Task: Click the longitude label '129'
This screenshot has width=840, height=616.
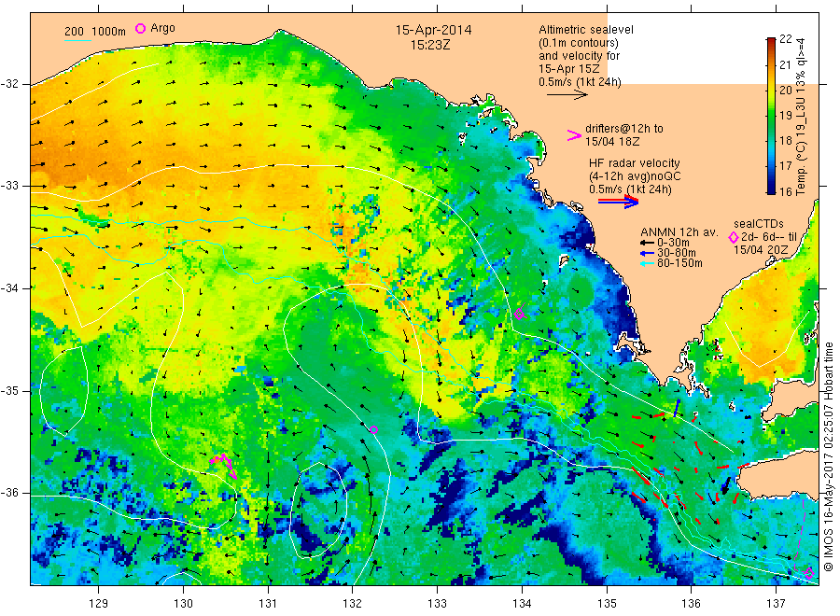Action: (99, 603)
